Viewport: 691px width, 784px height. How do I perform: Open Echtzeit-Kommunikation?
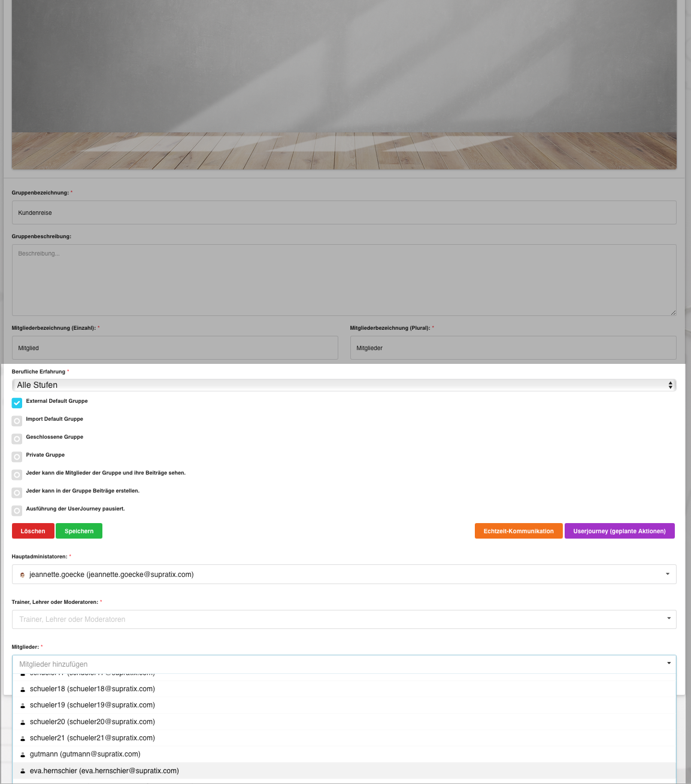pyautogui.click(x=519, y=531)
